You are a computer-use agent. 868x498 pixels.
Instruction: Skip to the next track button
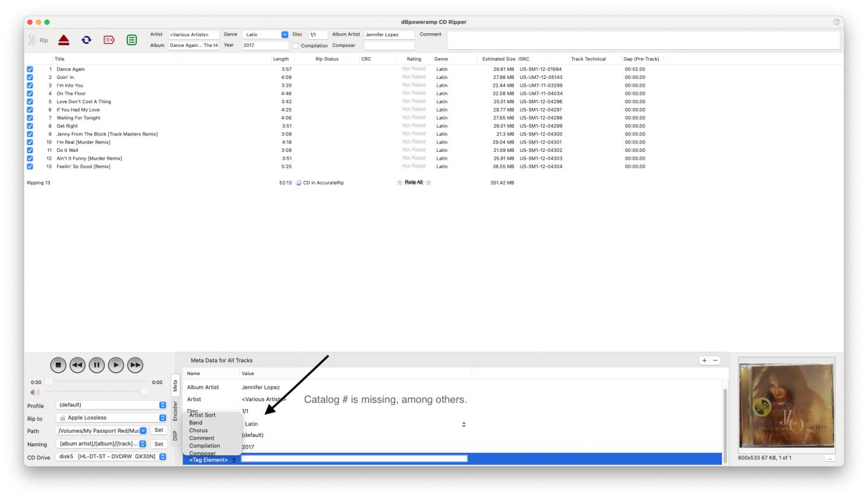click(x=135, y=365)
